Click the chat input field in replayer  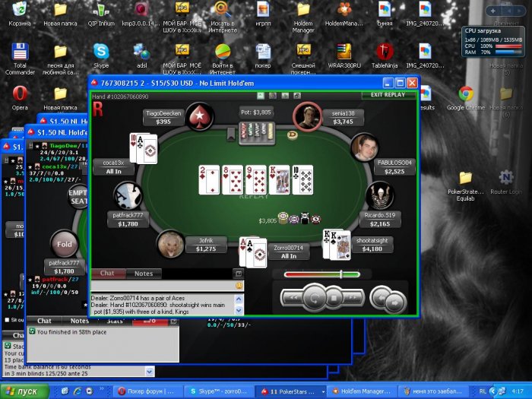[x=163, y=286]
